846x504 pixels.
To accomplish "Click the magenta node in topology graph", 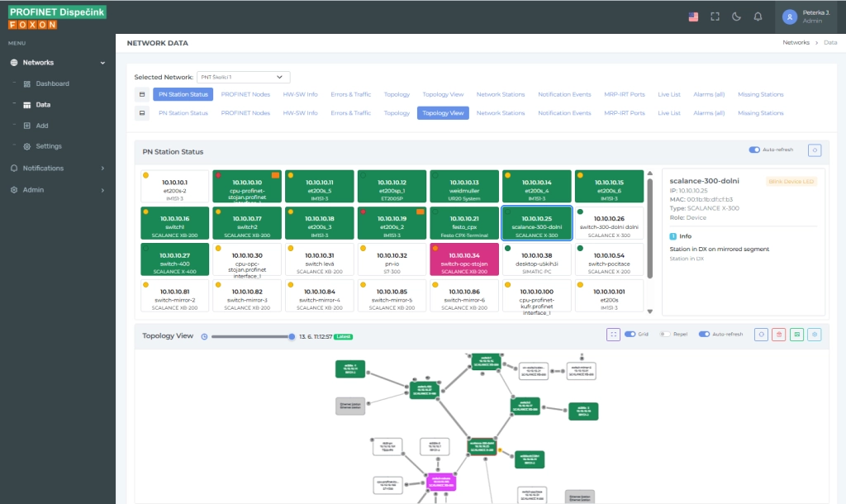I will [441, 482].
